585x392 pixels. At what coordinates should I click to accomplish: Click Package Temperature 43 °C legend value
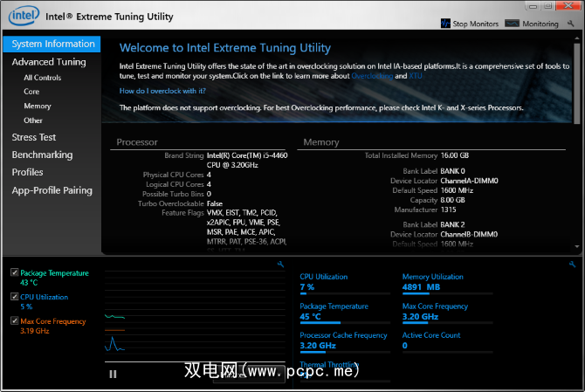tap(29, 282)
